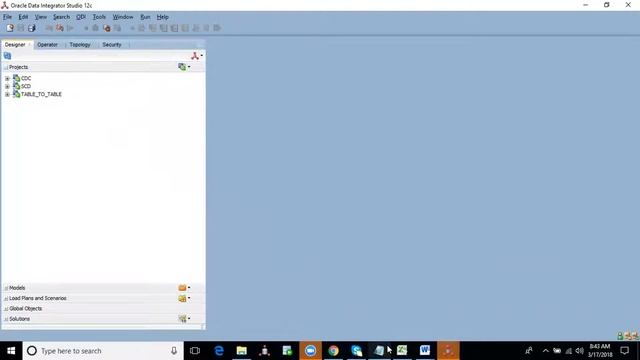Open the Action Center notifications icon
The height and width of the screenshot is (360, 640).
coord(624,351)
